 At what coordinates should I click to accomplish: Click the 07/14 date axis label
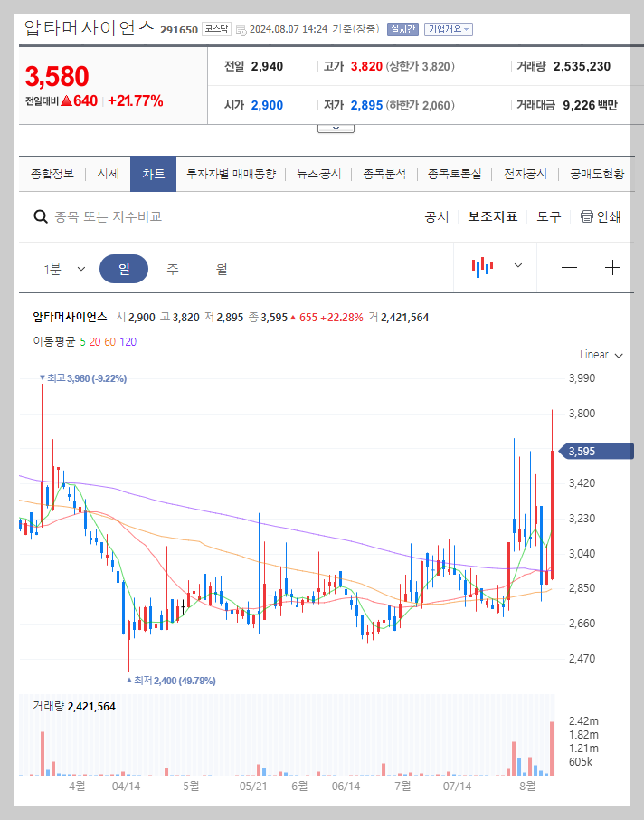click(x=457, y=786)
